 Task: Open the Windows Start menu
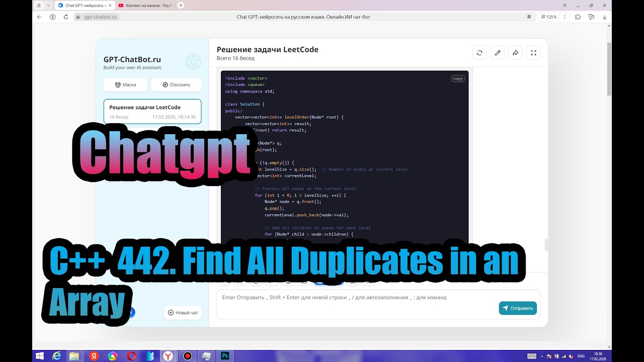pyautogui.click(x=40, y=356)
